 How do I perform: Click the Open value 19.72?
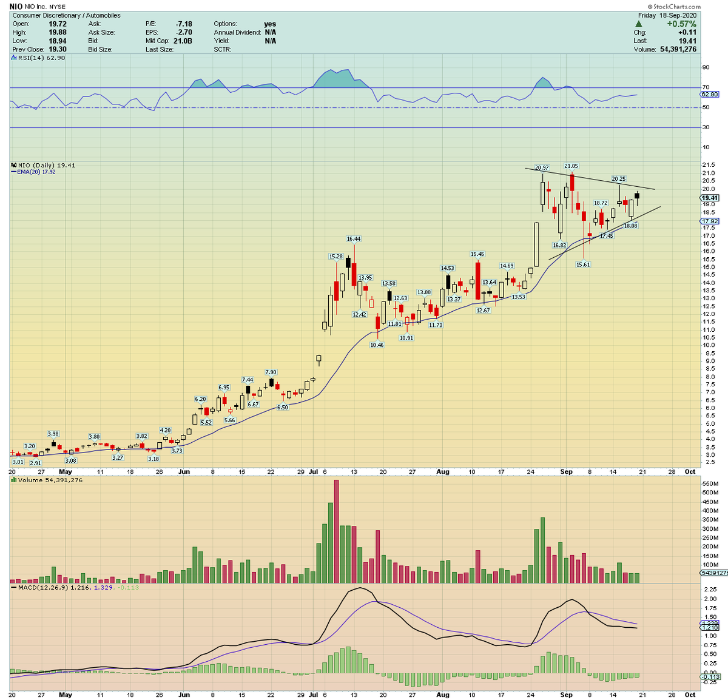[x=58, y=24]
